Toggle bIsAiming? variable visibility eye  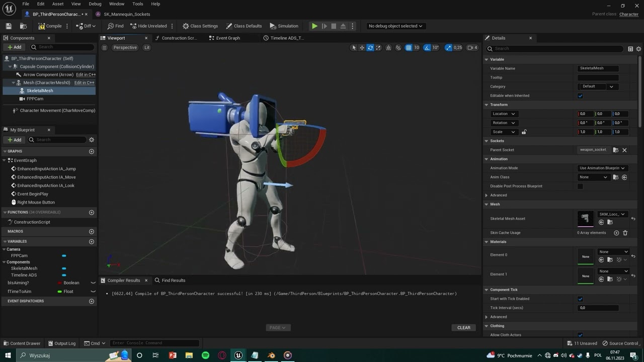[x=93, y=283]
